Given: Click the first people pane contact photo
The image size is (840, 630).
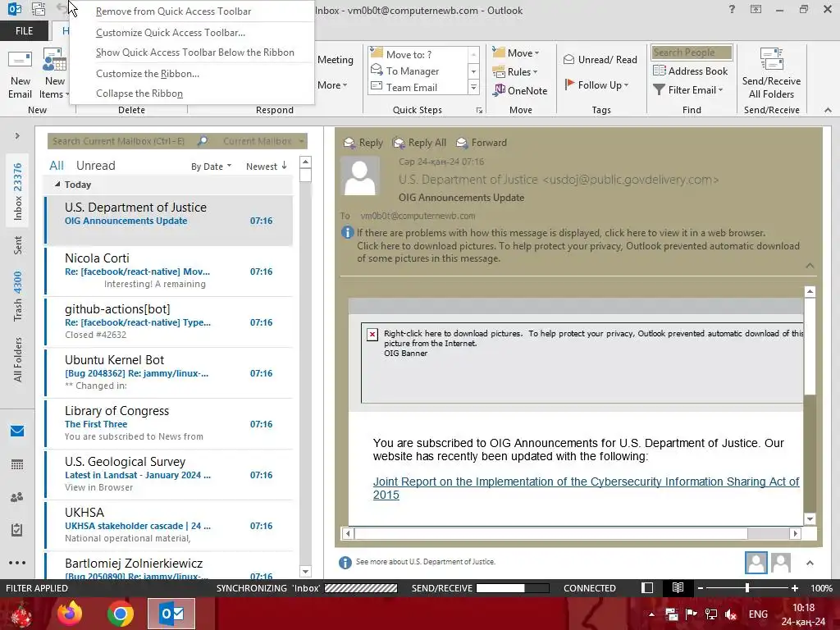Looking at the screenshot, I should (x=756, y=563).
